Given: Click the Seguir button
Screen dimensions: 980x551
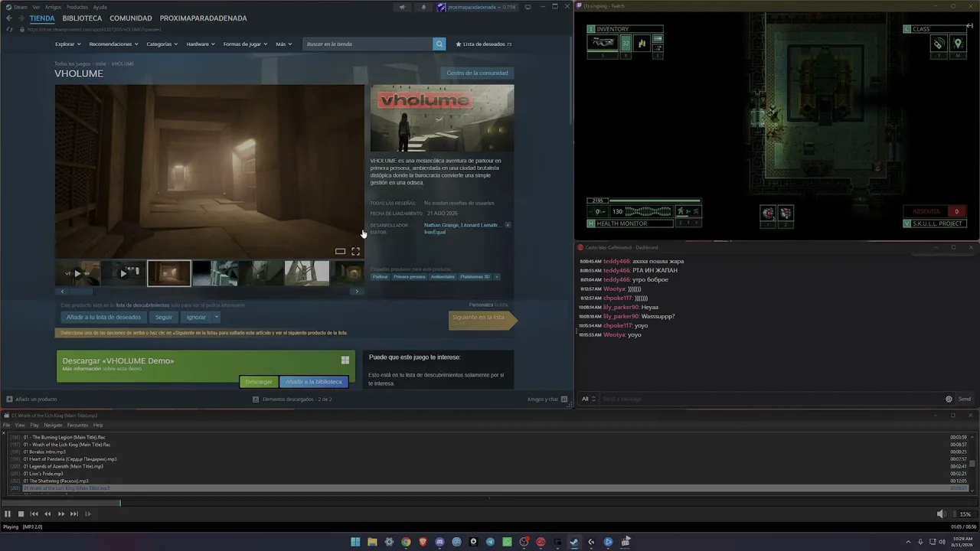Looking at the screenshot, I should (x=164, y=317).
